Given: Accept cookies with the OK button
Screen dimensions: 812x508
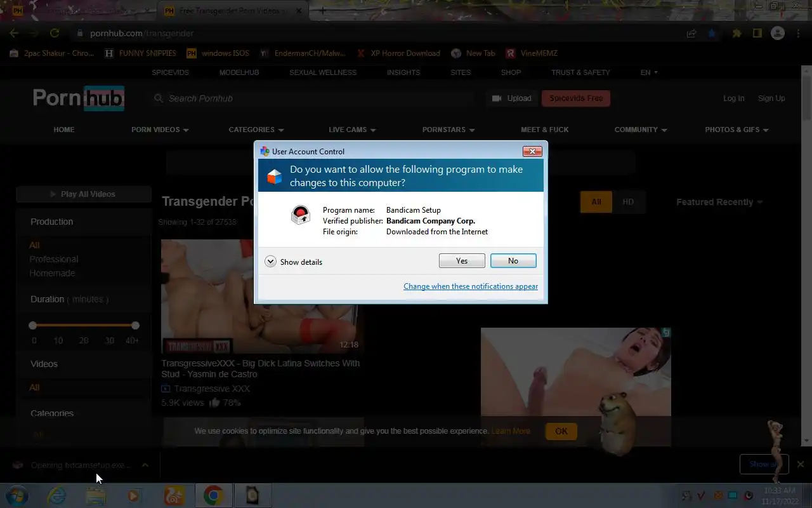Looking at the screenshot, I should 561,431.
